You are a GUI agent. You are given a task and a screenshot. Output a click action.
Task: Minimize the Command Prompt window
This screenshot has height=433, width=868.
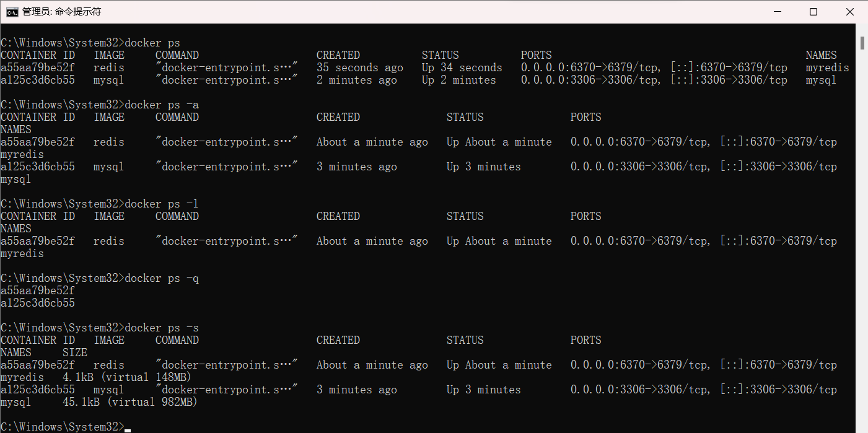coord(779,12)
